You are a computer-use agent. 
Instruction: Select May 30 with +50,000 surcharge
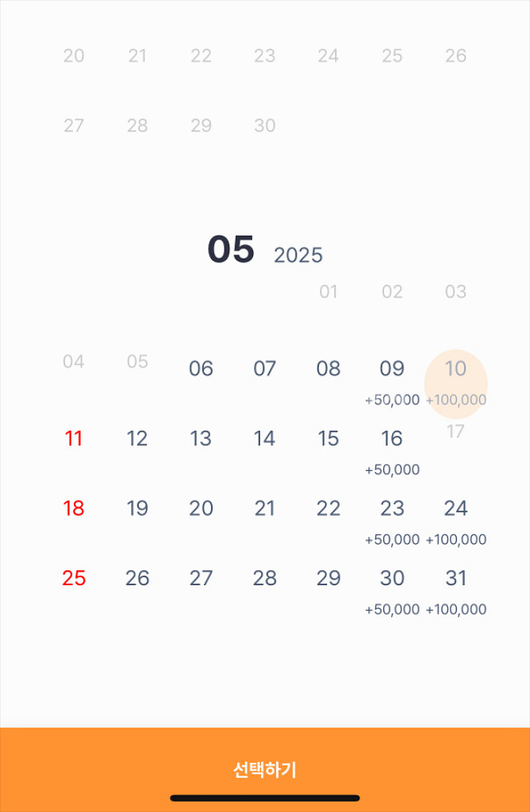[392, 593]
